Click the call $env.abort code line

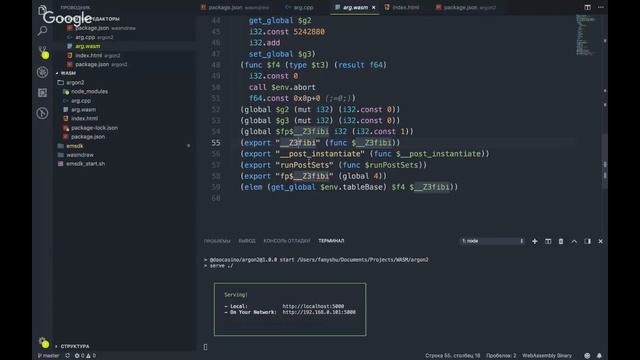click(x=282, y=87)
